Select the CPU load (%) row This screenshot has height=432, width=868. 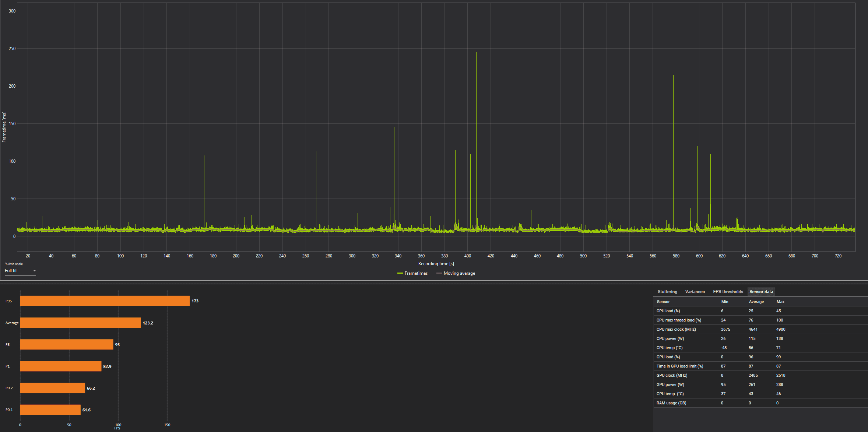click(x=668, y=311)
